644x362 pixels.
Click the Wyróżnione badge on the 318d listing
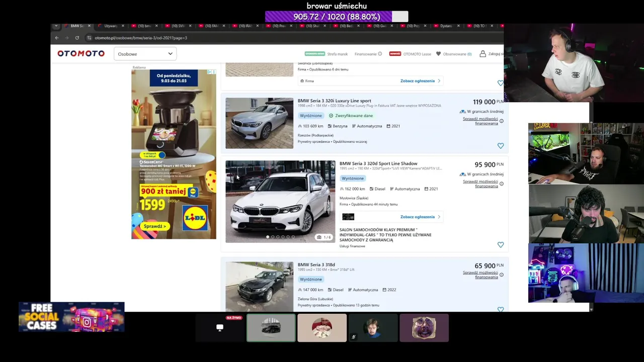310,279
